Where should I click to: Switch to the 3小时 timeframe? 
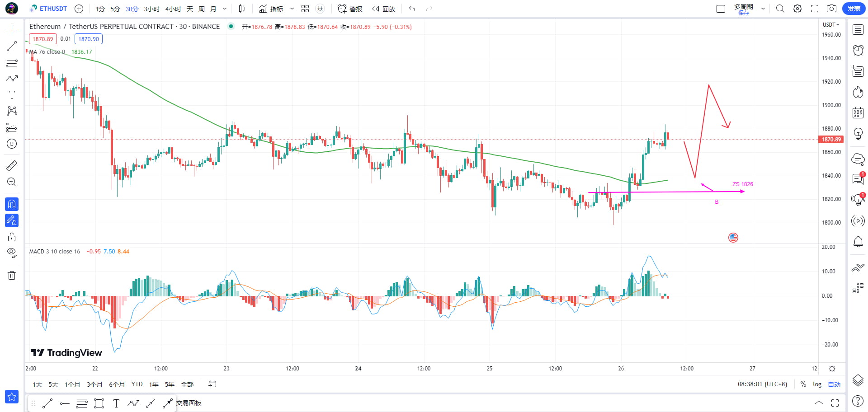pos(152,9)
